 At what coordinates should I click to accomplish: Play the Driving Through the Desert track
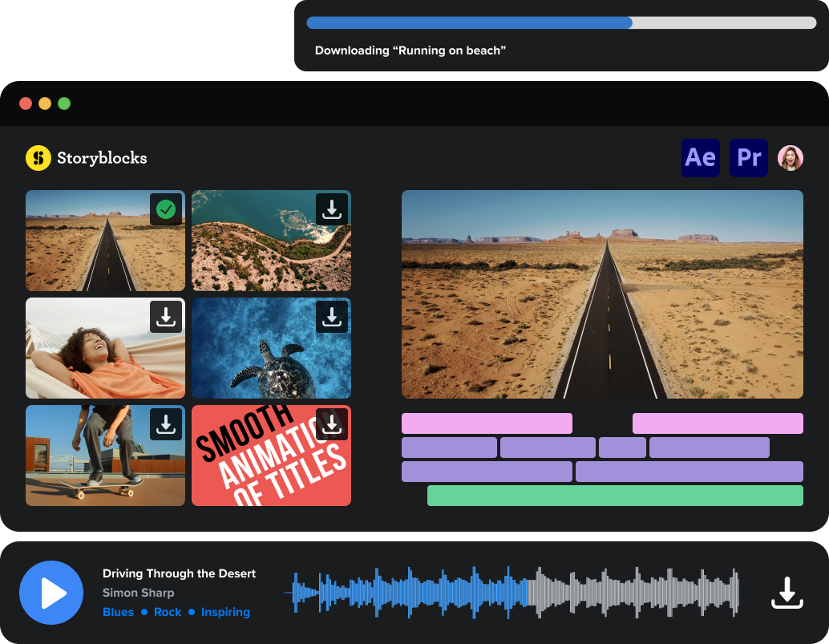[51, 593]
